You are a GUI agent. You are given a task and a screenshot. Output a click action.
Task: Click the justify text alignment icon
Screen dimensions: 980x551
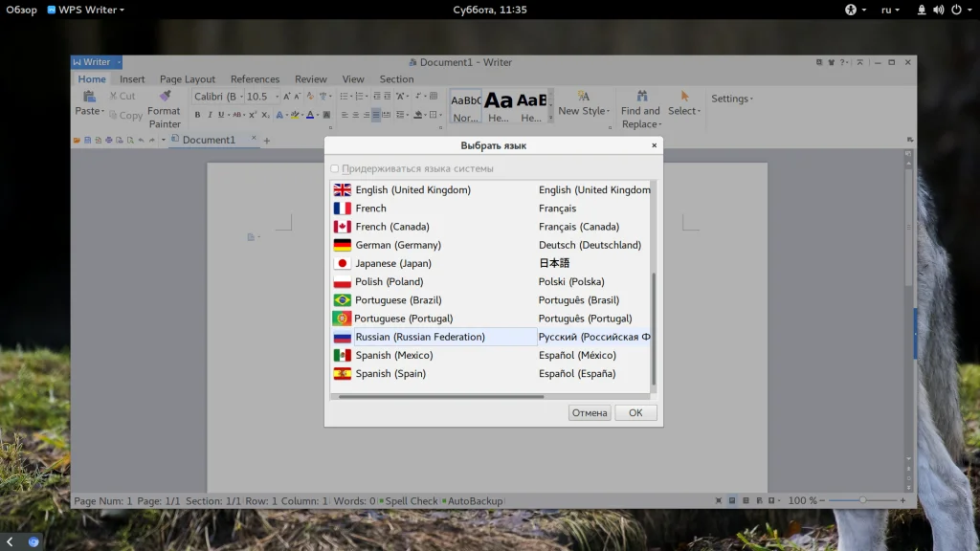[x=376, y=115]
